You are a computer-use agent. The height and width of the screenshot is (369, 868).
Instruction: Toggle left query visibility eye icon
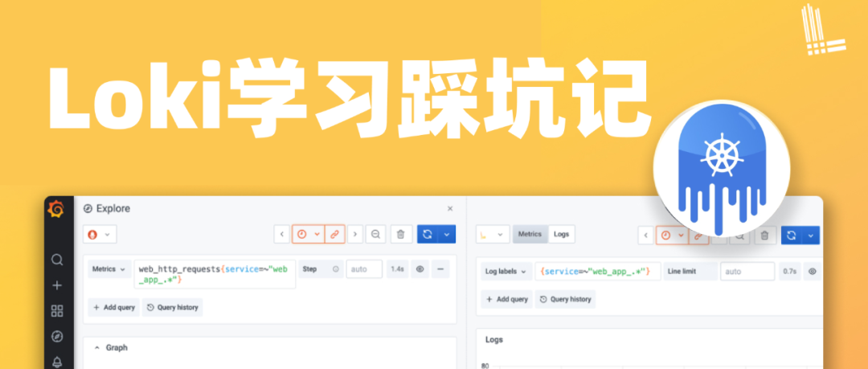[420, 269]
